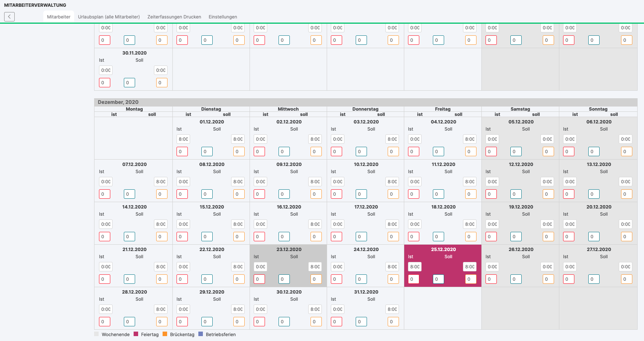Click the Wochenende gray legend swatch
The image size is (644, 341).
pos(97,334)
